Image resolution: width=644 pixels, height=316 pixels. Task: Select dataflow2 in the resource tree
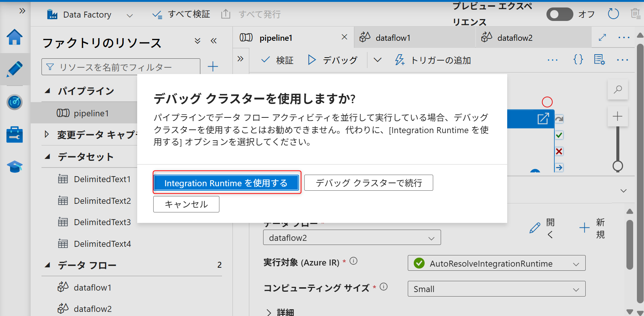tap(93, 309)
